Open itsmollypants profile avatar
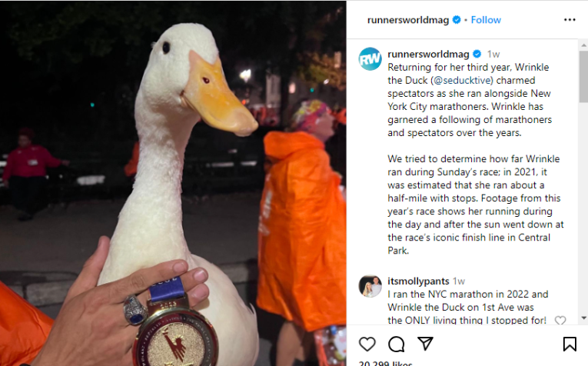This screenshot has width=588, height=366. pyautogui.click(x=370, y=286)
